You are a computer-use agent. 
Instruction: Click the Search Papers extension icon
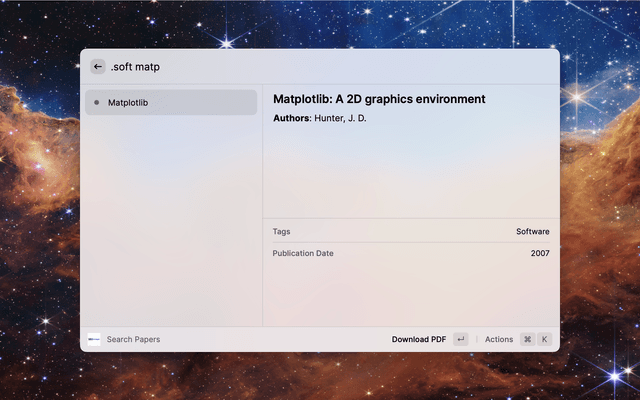(x=94, y=339)
